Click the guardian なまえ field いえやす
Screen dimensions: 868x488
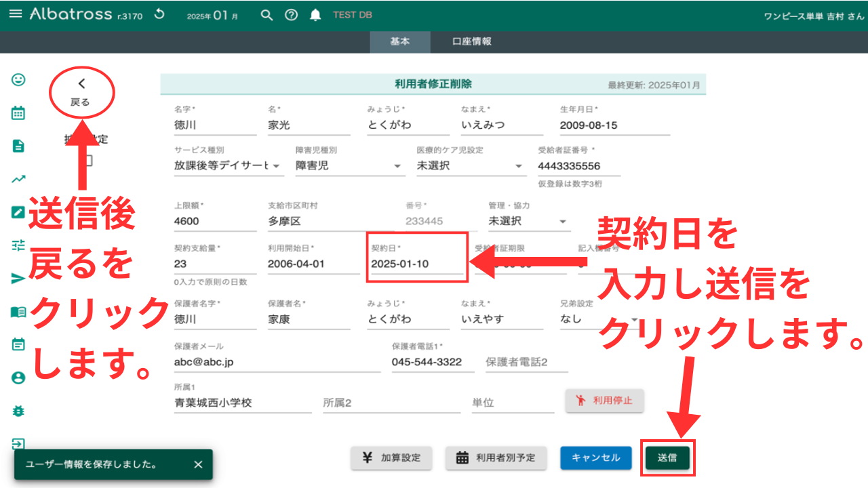pos(502,319)
